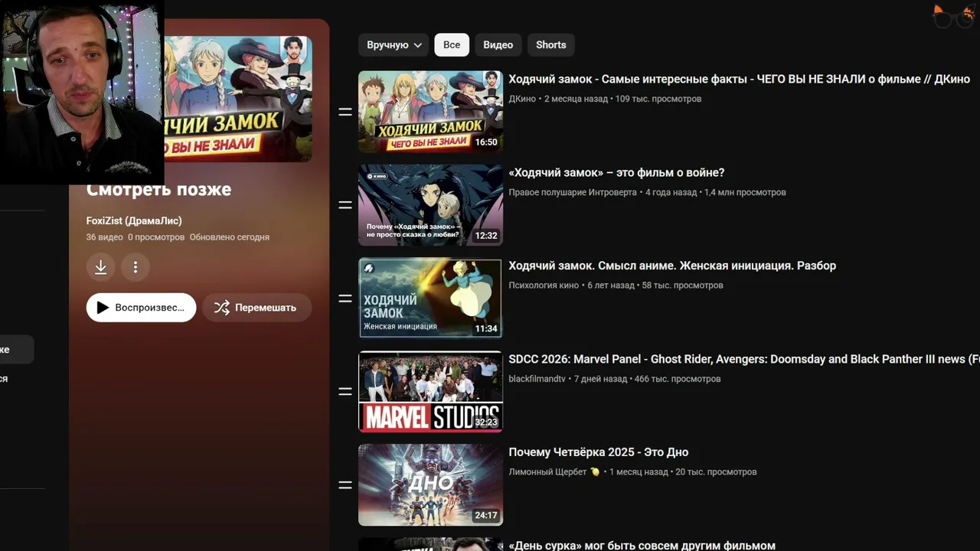This screenshot has height=551, width=980.
Task: Click the 466 тыс. просмотров view count
Action: (678, 379)
